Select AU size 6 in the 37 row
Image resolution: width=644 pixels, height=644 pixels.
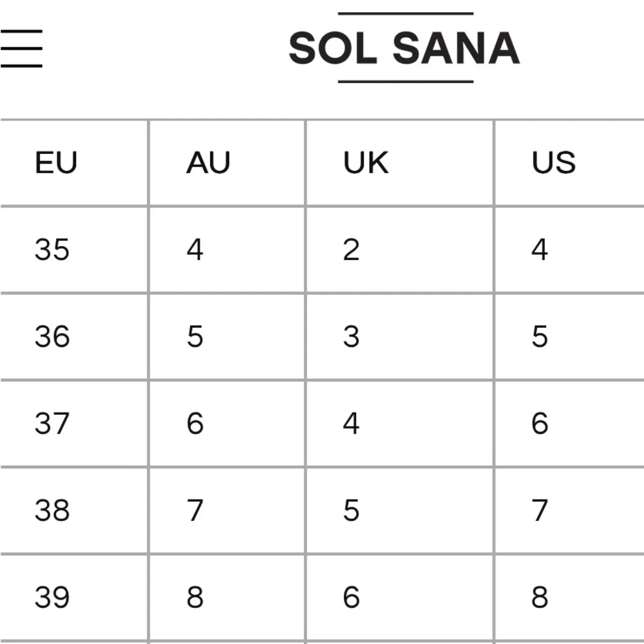coord(195,424)
